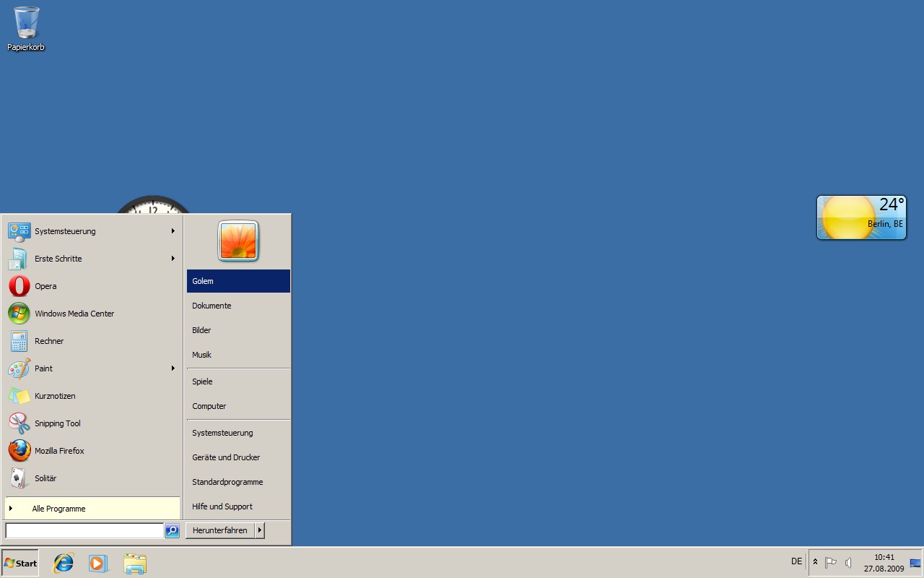Start a Solitär game
Image resolution: width=924 pixels, height=578 pixels.
[x=45, y=478]
